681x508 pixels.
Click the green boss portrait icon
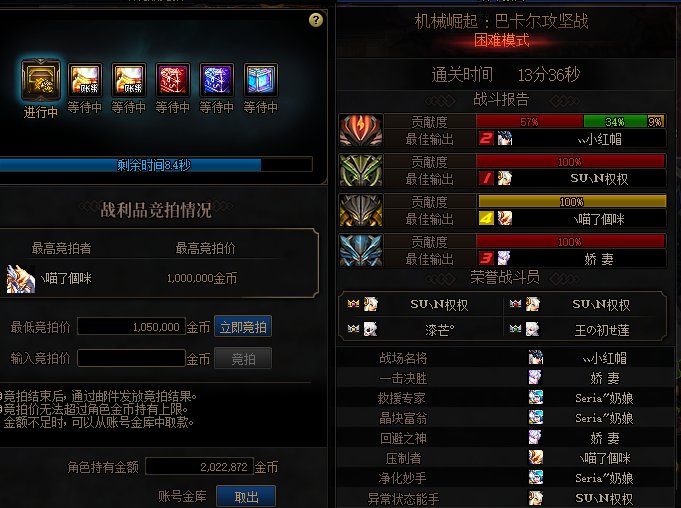point(361,170)
